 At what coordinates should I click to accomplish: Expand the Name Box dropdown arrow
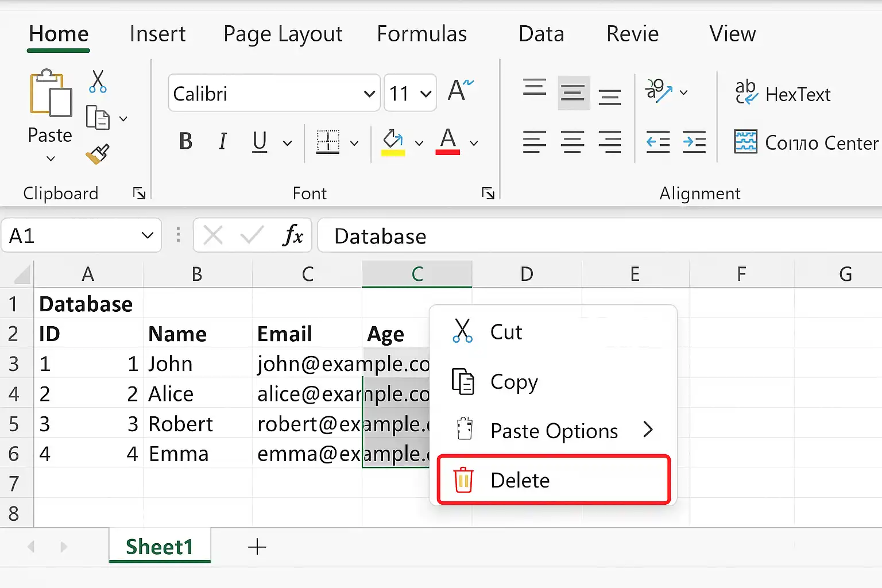coord(148,235)
